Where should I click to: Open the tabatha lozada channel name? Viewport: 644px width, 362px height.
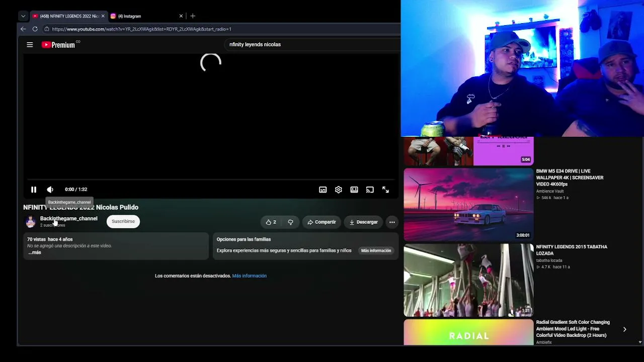pos(549,260)
